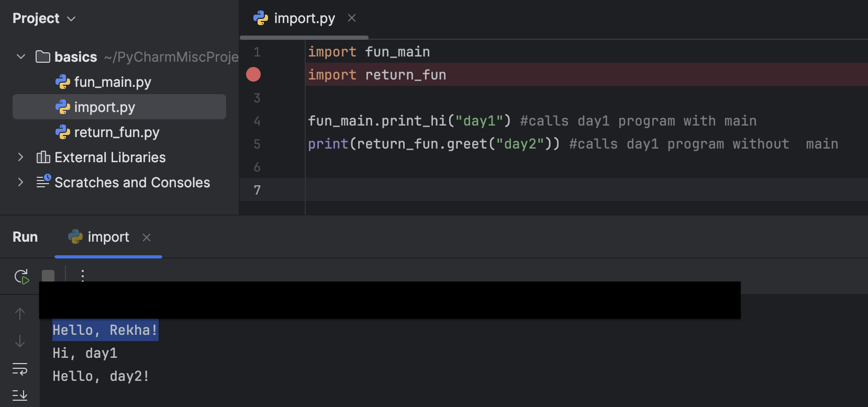Screen dimensions: 868x407
Task: Click the Run tool window title
Action: coord(25,237)
